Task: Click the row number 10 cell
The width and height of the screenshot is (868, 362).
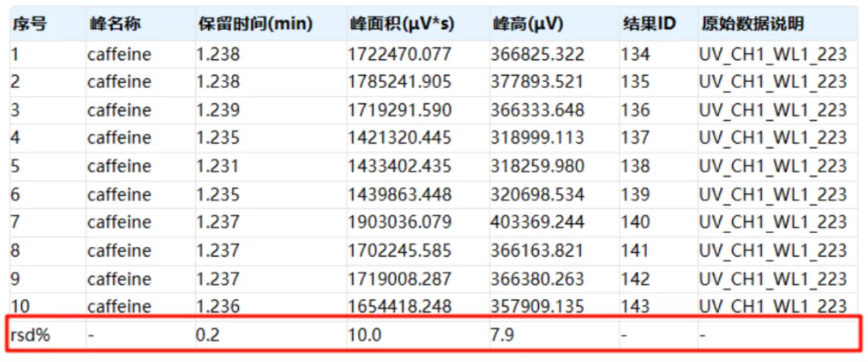Action: [21, 306]
